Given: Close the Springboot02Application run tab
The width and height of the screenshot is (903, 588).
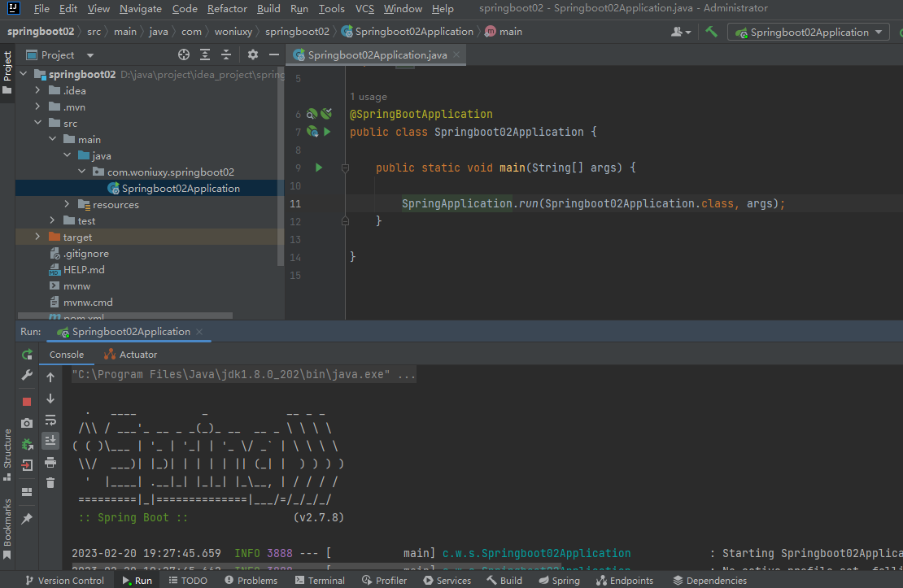Looking at the screenshot, I should click(199, 332).
